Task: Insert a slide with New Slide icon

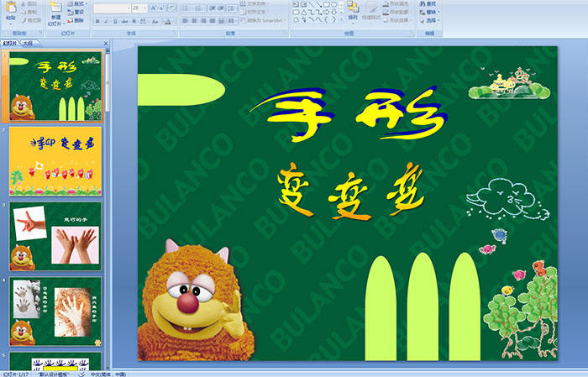Action: pyautogui.click(x=56, y=7)
